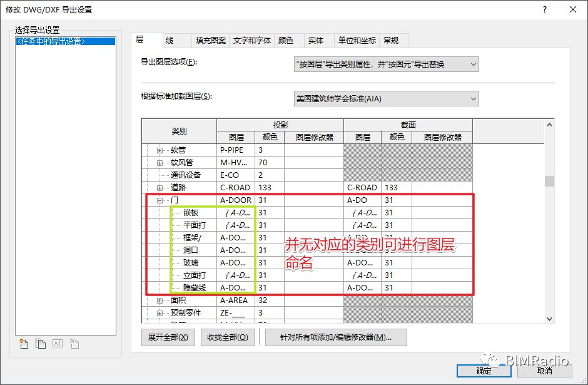Switch to the 填充图案 tab

[x=211, y=41]
